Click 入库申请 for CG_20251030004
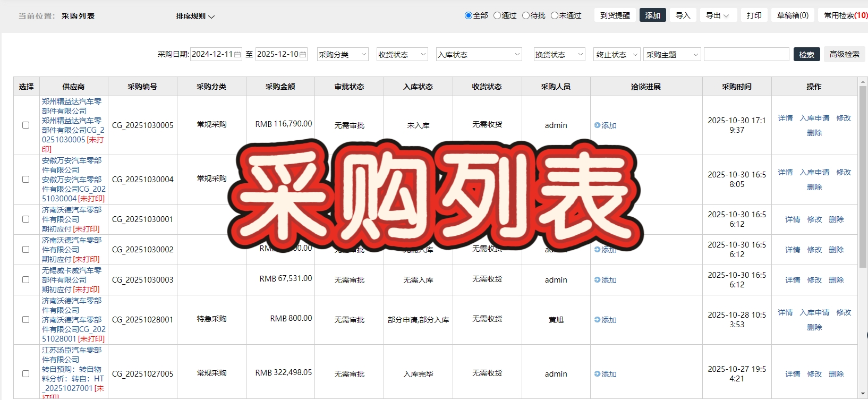The image size is (868, 400). pos(814,172)
